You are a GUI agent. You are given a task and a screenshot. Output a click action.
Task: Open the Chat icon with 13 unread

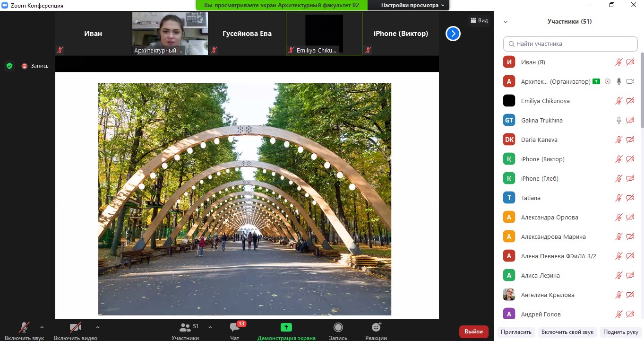click(x=235, y=327)
